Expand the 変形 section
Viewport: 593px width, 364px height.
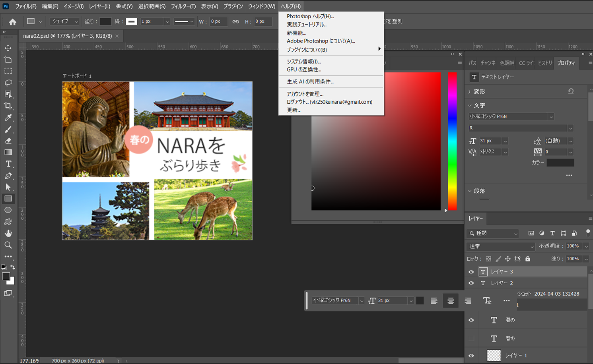470,91
